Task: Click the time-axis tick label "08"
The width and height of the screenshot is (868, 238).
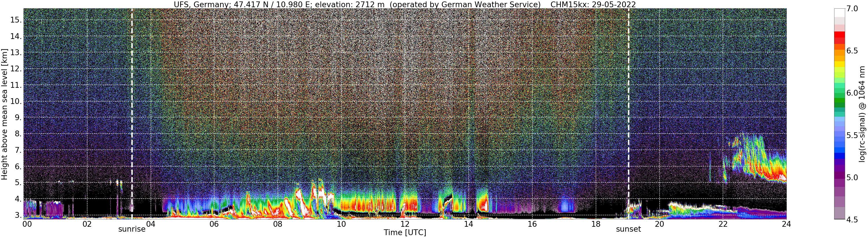Action: click(x=278, y=224)
